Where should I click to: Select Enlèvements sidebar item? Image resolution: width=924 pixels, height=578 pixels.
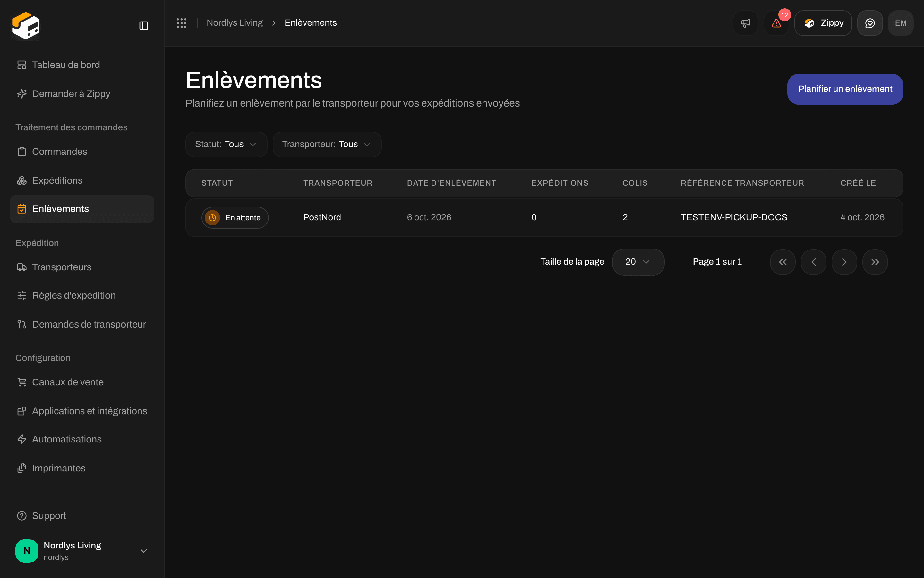[82, 209]
